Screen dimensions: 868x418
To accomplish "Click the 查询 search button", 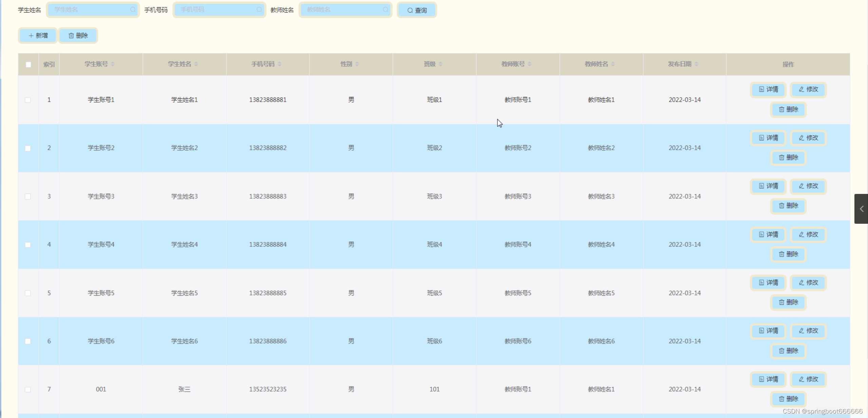I will pyautogui.click(x=417, y=10).
